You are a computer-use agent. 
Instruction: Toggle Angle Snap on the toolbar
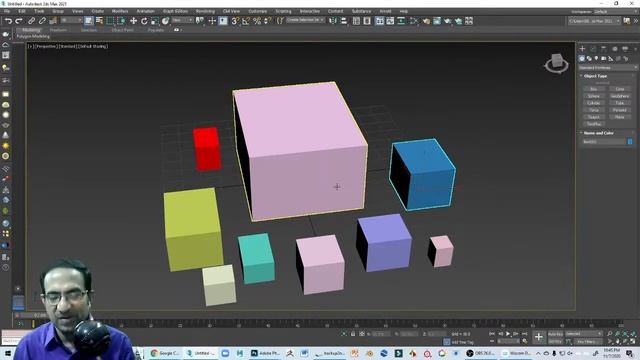(x=246, y=21)
